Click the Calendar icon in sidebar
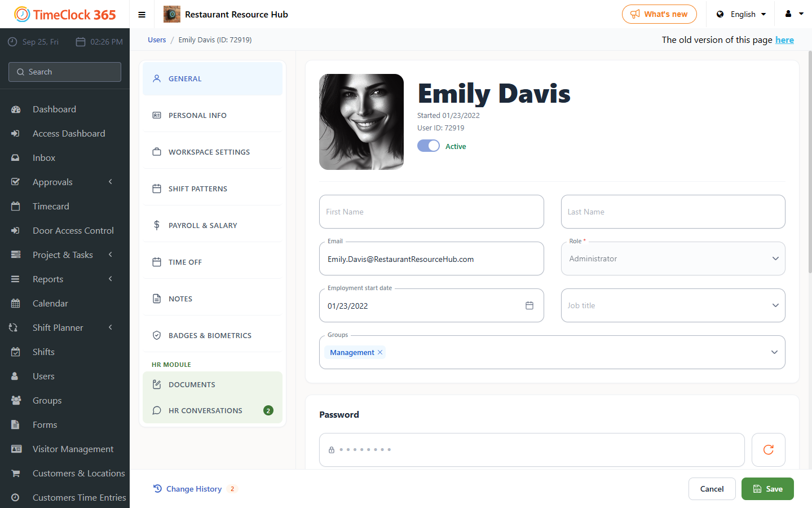 coord(16,304)
